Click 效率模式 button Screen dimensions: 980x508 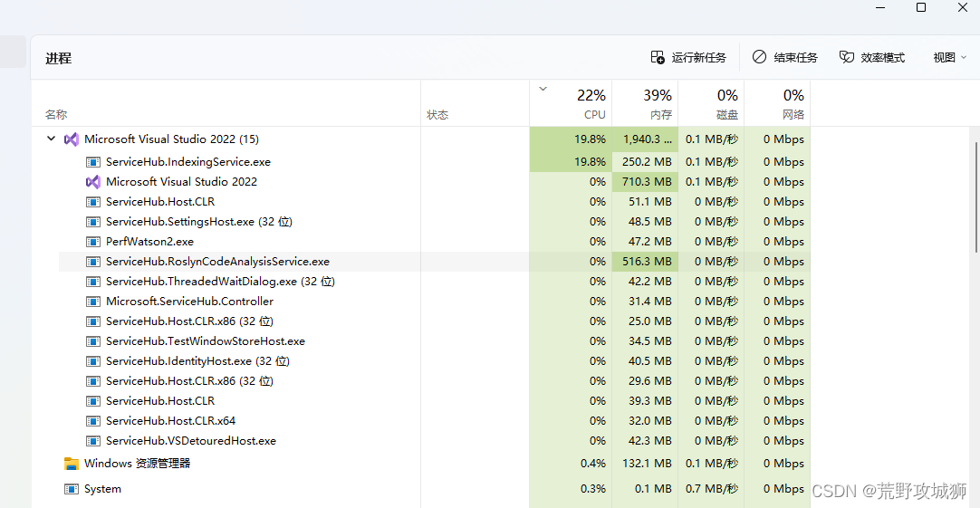tap(872, 57)
